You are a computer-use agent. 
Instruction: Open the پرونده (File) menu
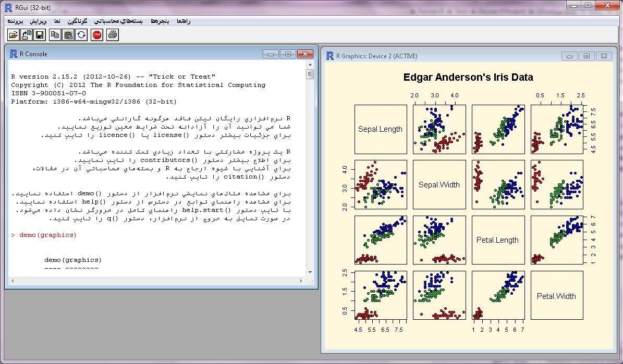click(x=16, y=21)
